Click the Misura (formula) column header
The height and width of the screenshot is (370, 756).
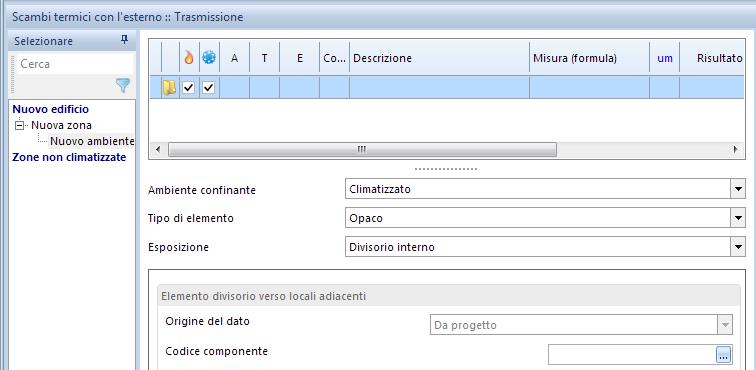tap(589, 58)
